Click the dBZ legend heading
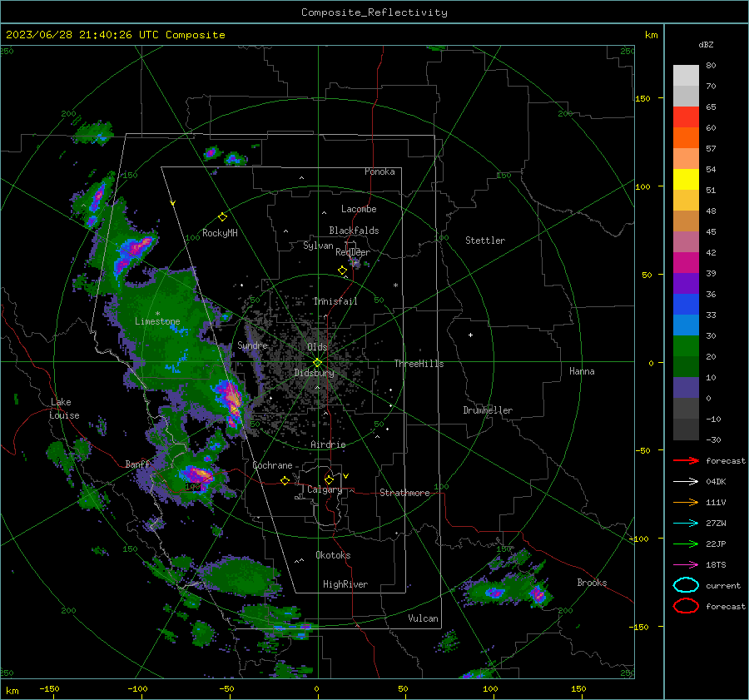Screen dimensions: 749x700 click(x=706, y=44)
